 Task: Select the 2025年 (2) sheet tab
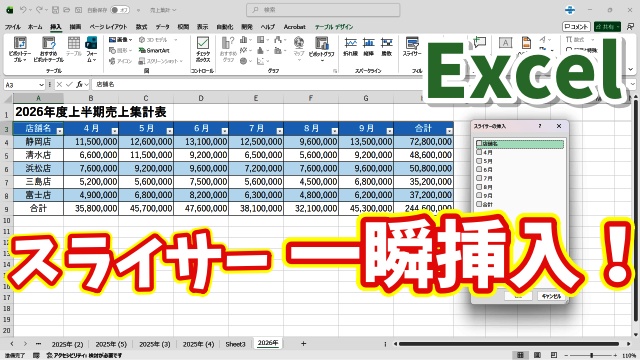[x=67, y=344]
